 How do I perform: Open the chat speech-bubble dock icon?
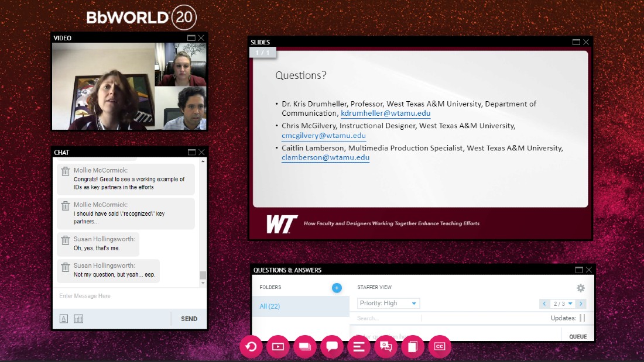coord(332,346)
